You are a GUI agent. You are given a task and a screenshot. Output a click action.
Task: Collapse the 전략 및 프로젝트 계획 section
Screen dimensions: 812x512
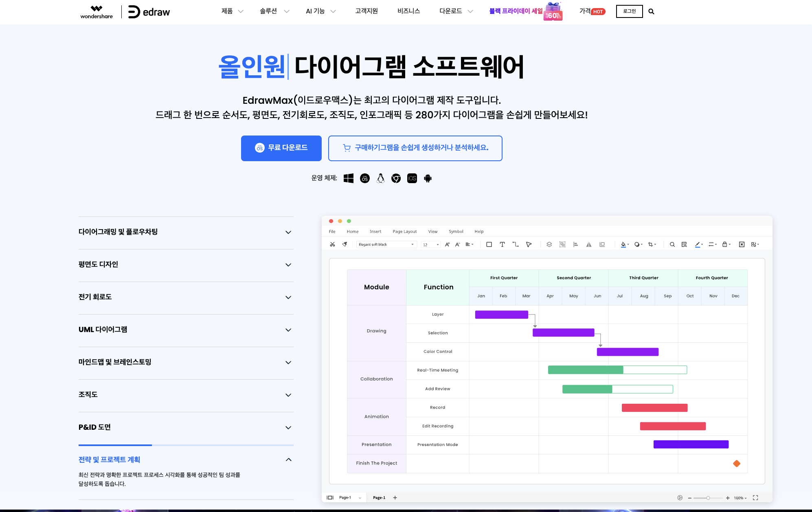(186, 460)
